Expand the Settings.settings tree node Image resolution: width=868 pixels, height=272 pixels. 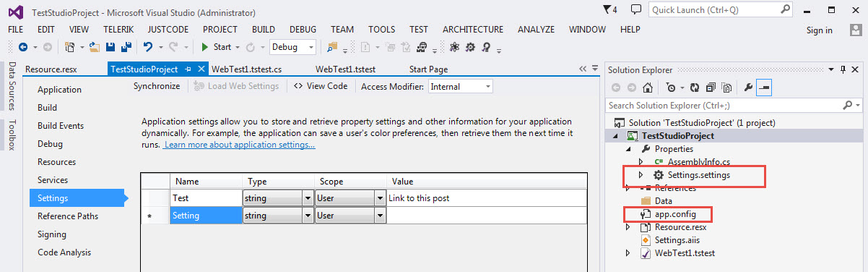point(641,175)
